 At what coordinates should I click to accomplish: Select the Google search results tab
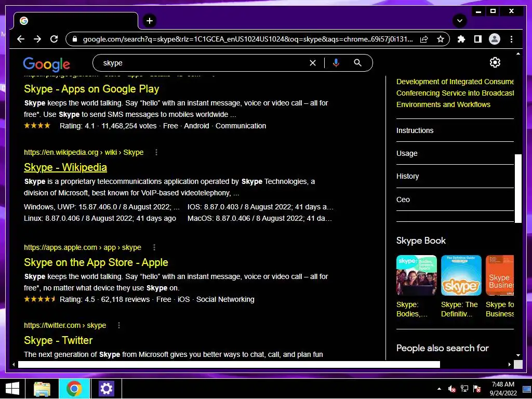76,21
